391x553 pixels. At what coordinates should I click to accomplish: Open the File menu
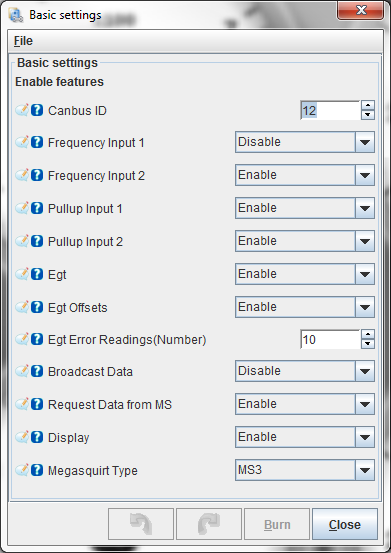pos(23,41)
